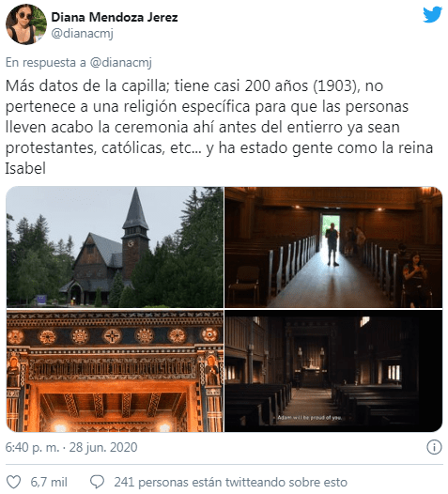Click the 'Adam will be proud of you' subtitle

(x=310, y=417)
